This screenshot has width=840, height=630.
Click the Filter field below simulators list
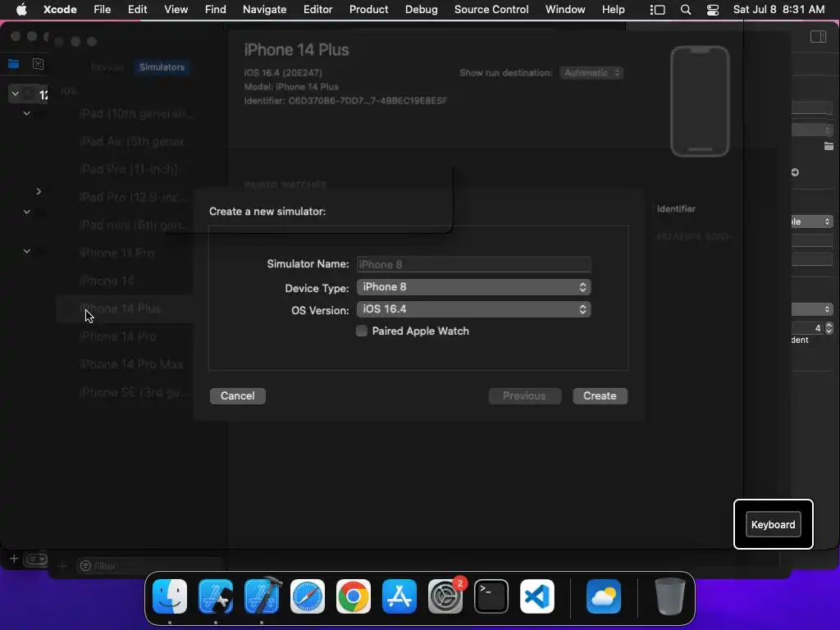[150, 566]
